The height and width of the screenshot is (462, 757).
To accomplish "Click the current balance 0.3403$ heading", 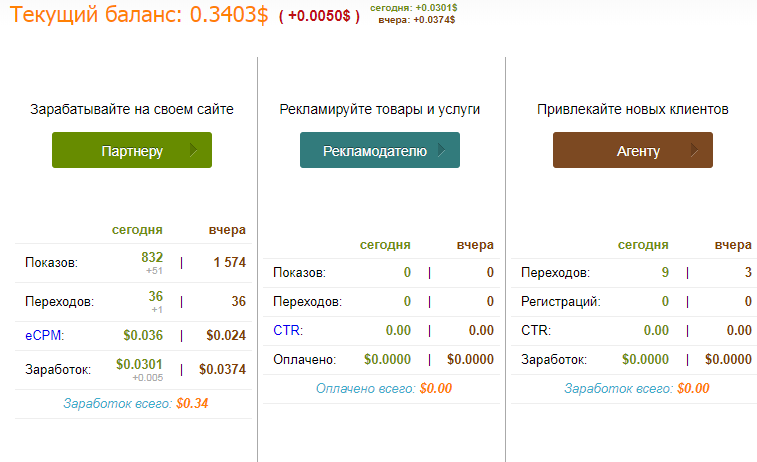I will pyautogui.click(x=140, y=15).
